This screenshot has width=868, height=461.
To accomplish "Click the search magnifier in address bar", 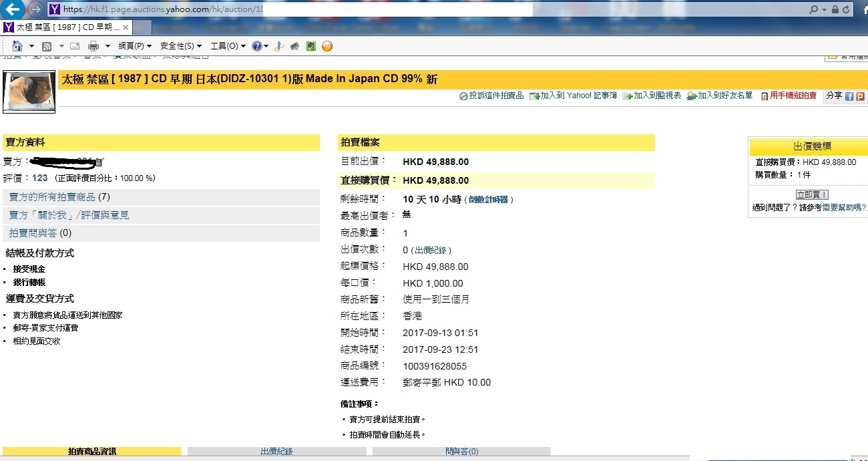I will (813, 10).
